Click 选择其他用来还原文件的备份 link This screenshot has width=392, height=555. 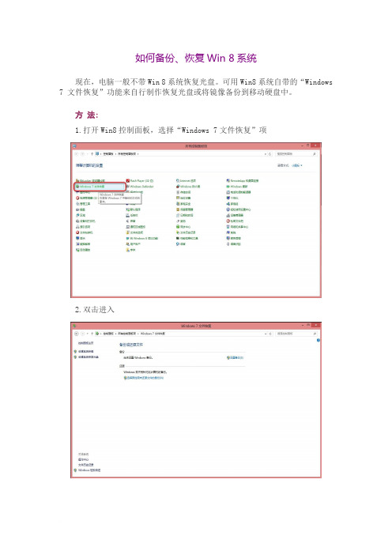(x=144, y=378)
